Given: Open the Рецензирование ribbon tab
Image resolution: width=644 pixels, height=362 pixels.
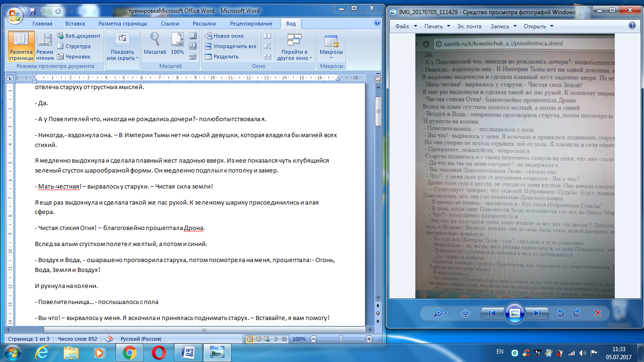Looking at the screenshot, I should pos(251,24).
